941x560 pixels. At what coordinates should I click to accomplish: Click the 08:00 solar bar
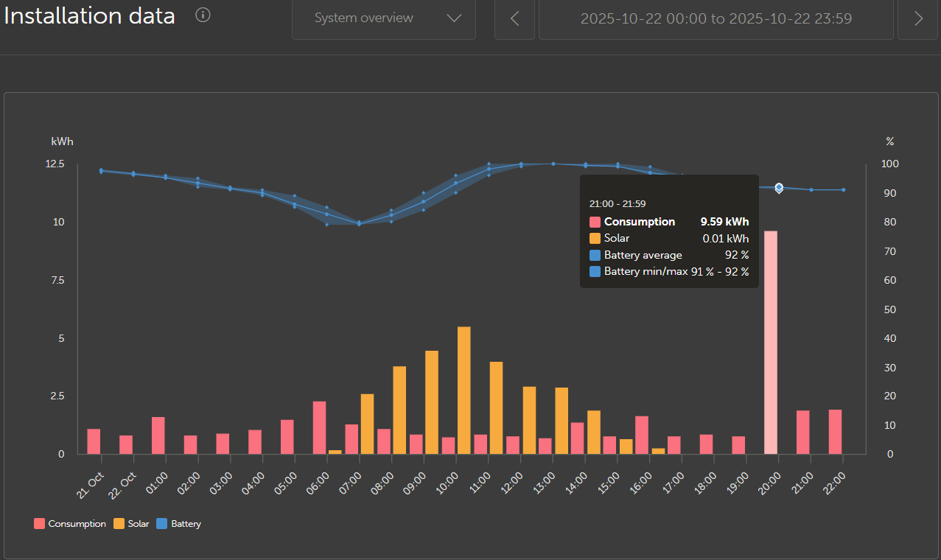[x=399, y=410]
